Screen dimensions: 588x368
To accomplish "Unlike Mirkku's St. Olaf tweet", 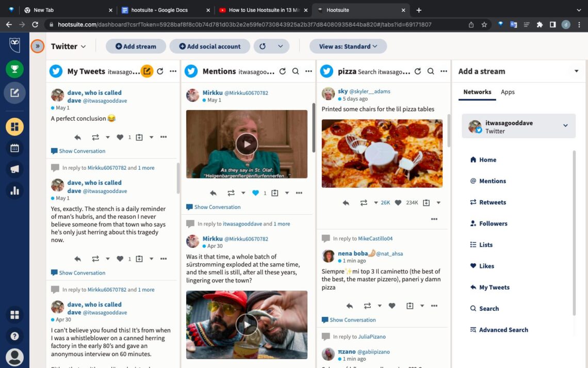I will pos(256,193).
